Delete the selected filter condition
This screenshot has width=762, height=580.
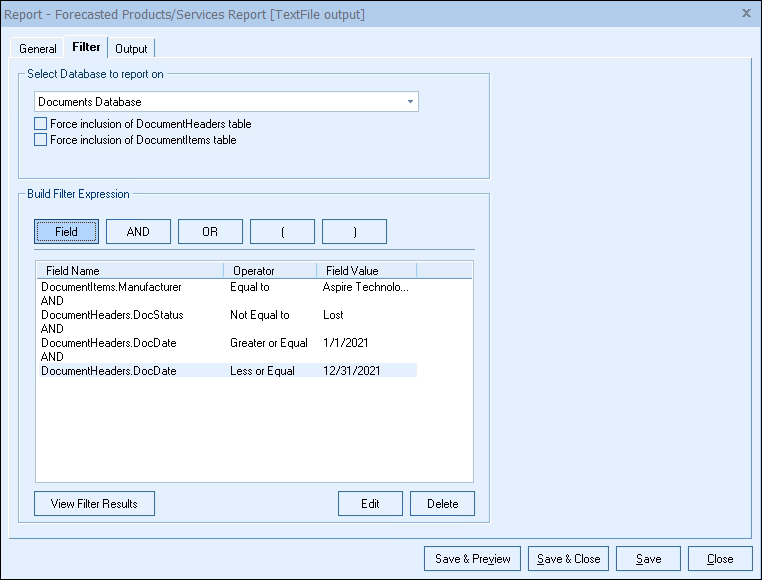(442, 503)
